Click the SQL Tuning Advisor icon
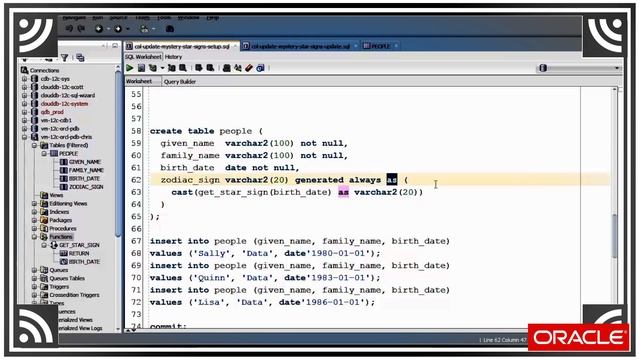The image size is (640, 360). coord(183,68)
